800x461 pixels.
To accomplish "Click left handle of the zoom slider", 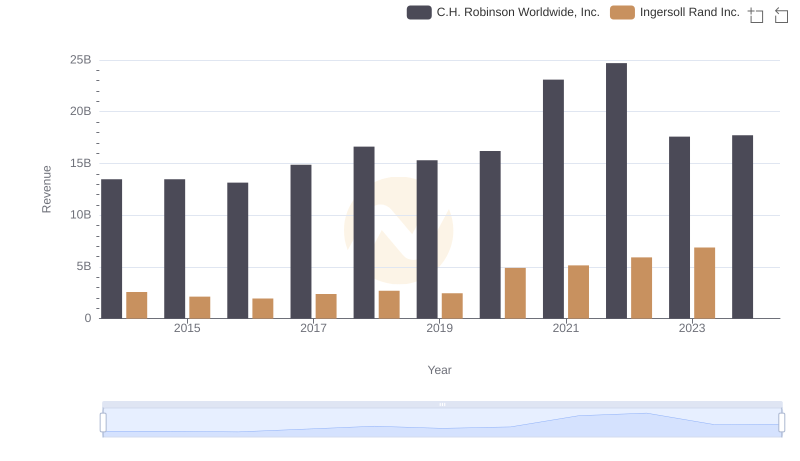I will point(103,423).
